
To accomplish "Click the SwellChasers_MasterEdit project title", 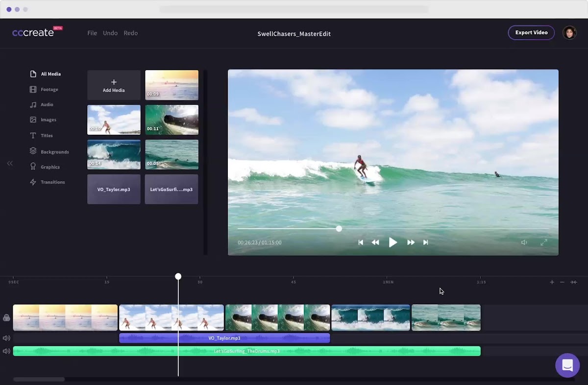I will pos(294,34).
